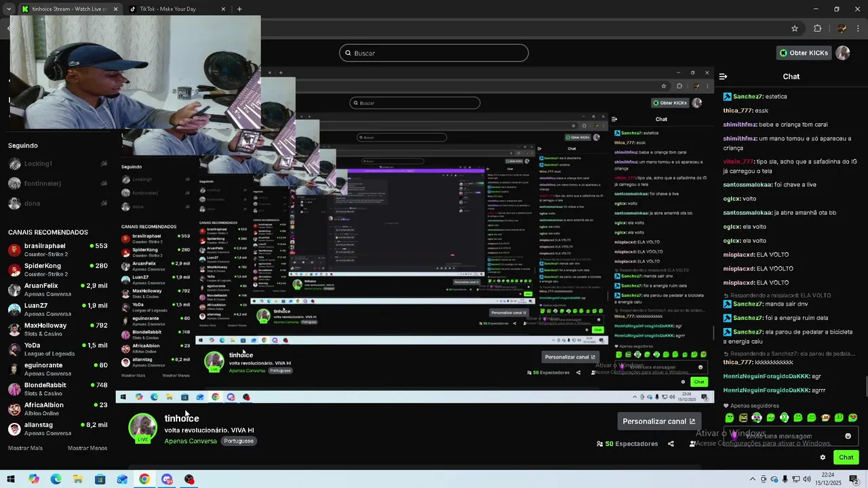Open recommended channel brasilraphael
The width and height of the screenshot is (868, 488).
tap(58, 249)
